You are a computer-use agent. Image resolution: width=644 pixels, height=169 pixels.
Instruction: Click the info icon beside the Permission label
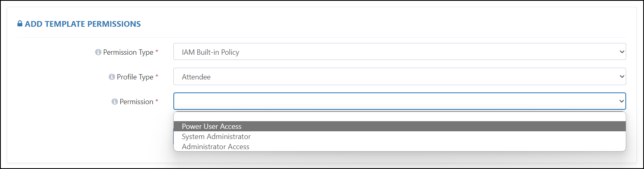[115, 102]
